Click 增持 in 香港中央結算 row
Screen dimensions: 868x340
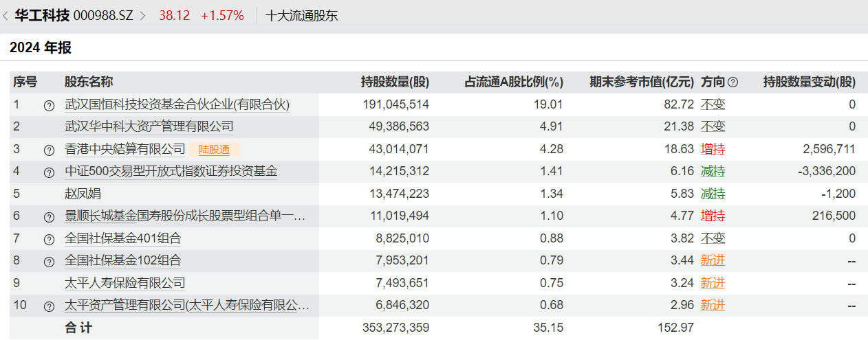[713, 149]
